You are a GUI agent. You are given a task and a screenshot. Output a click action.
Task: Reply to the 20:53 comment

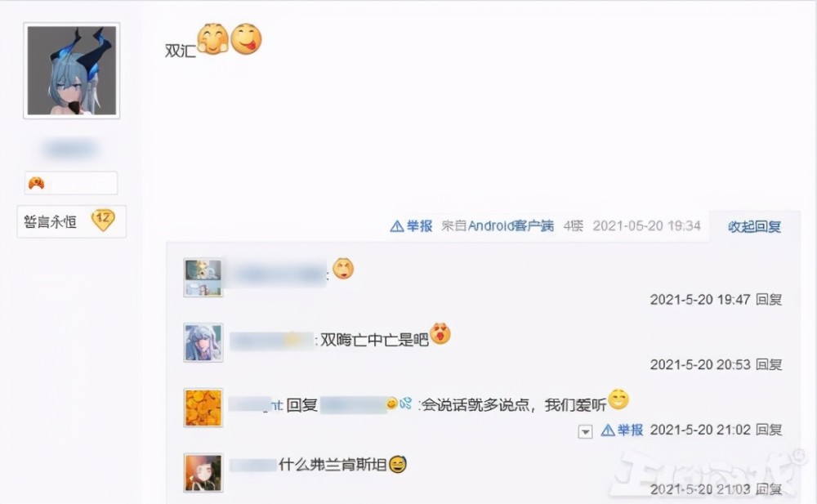[x=769, y=364]
